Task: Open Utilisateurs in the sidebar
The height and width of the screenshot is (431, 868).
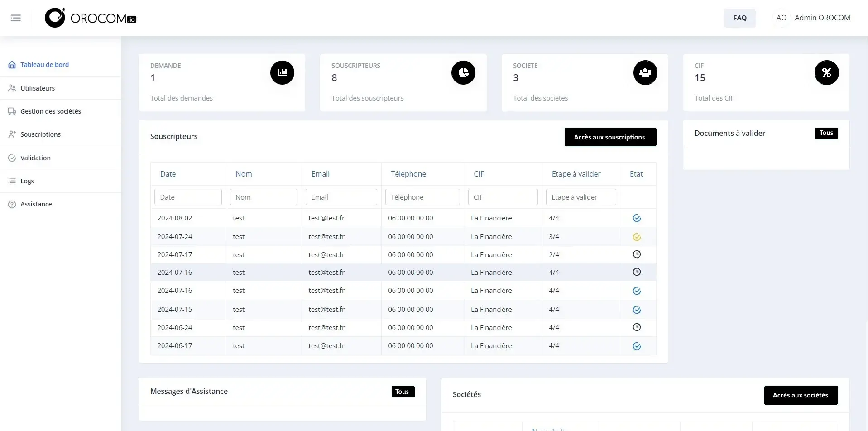Action: tap(38, 88)
